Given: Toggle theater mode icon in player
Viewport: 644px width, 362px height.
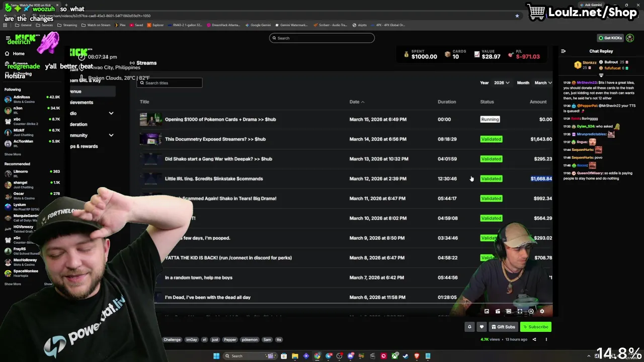Looking at the screenshot, I should pos(509,311).
